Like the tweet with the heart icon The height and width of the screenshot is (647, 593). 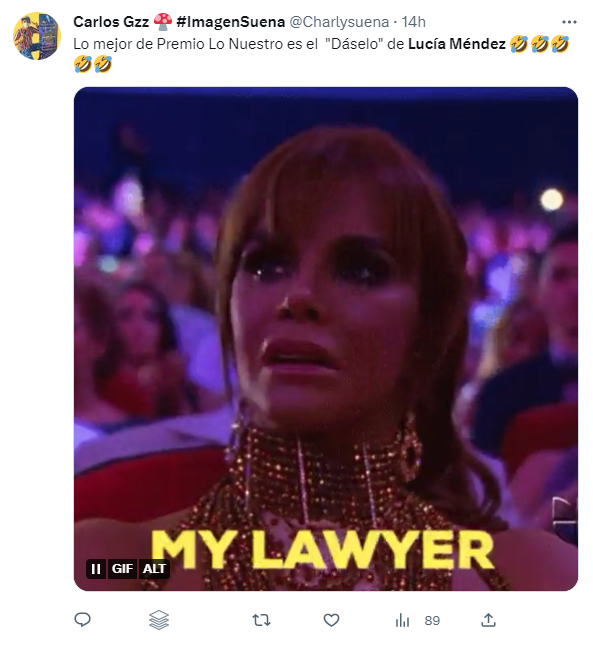331,620
